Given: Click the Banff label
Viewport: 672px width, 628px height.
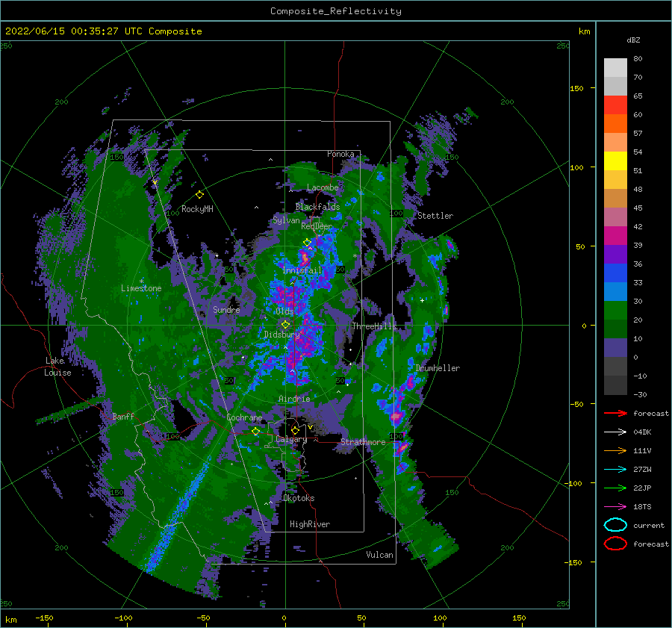Looking at the screenshot, I should (x=123, y=417).
